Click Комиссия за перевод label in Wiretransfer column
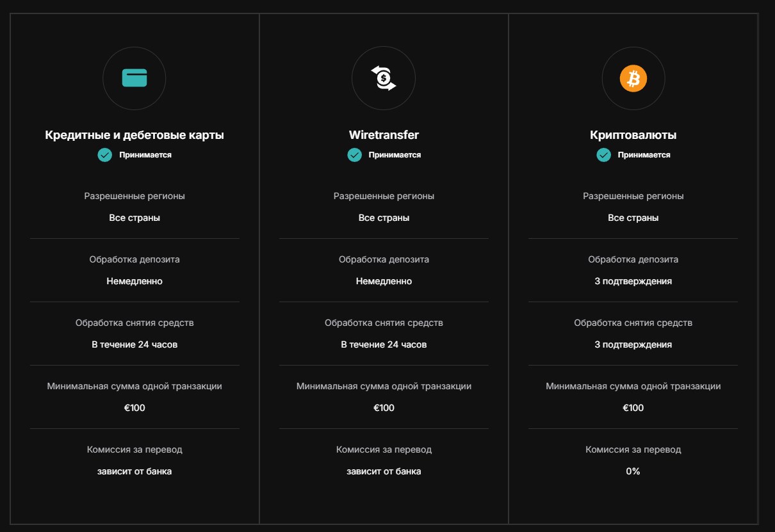775x532 pixels. pos(384,449)
